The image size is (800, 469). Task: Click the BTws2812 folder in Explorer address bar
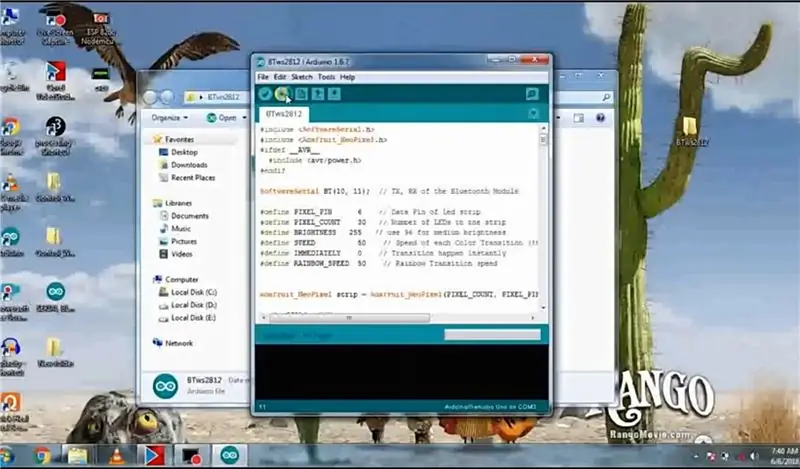[223, 97]
